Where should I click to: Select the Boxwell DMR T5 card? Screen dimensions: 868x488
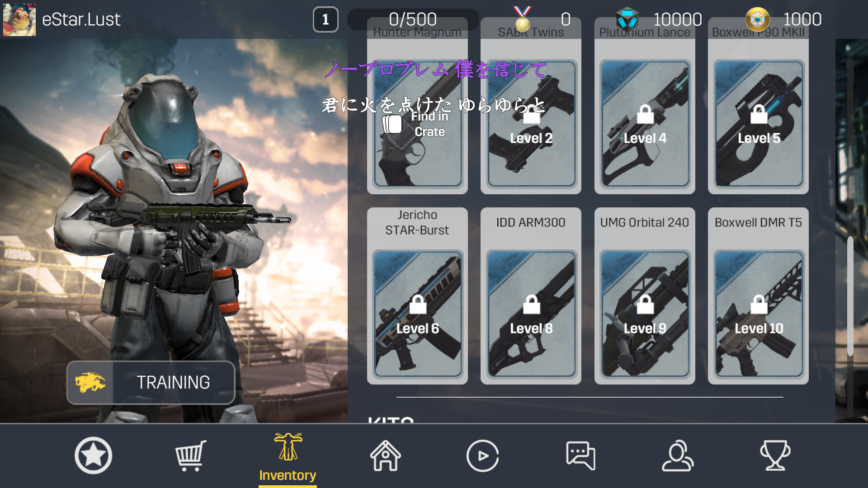(x=758, y=296)
